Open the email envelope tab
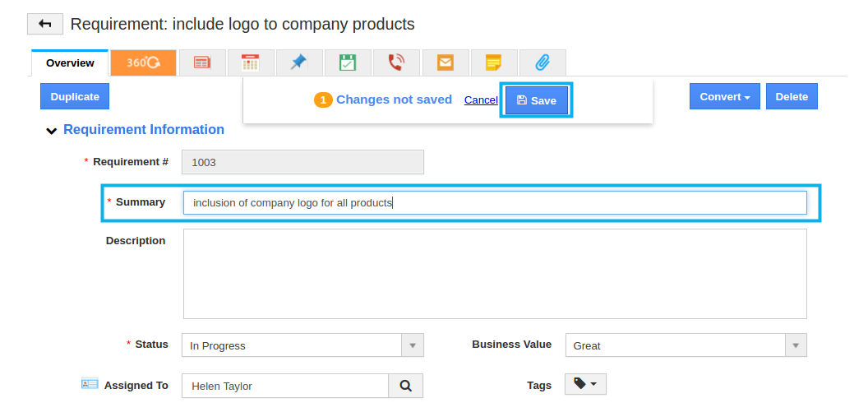This screenshot has width=868, height=412. click(445, 62)
